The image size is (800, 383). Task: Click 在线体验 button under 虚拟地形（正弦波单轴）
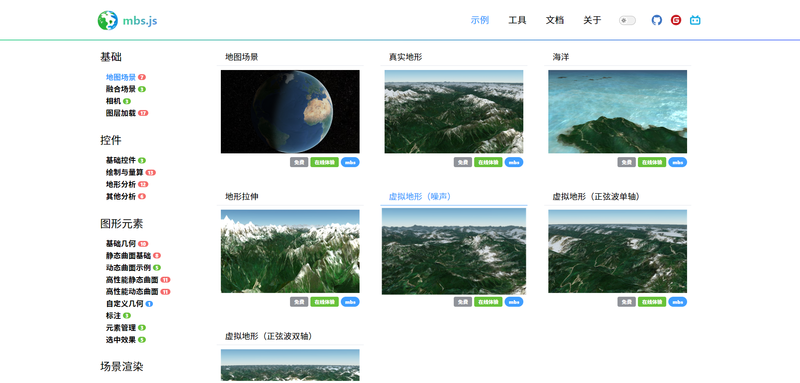(652, 302)
